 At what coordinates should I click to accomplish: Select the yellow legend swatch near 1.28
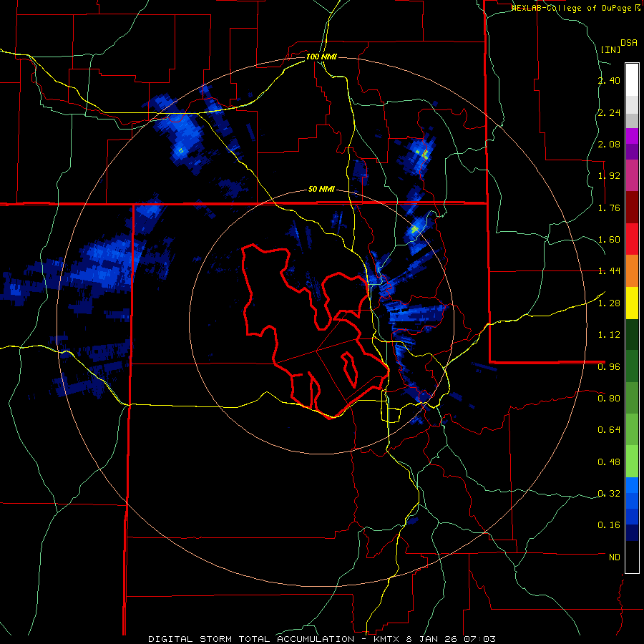632,303
